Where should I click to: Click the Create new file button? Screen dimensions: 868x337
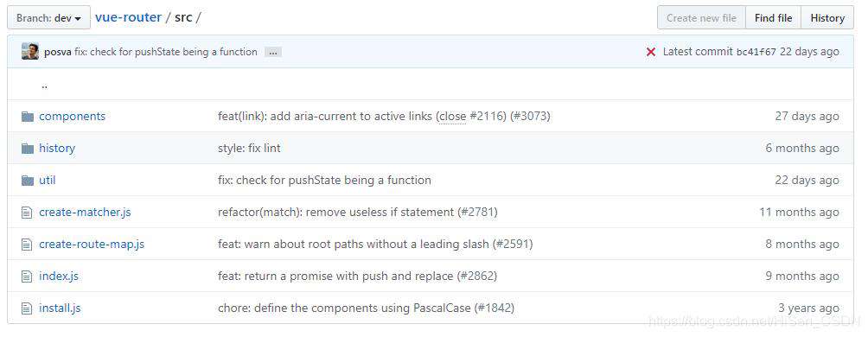[x=701, y=17]
